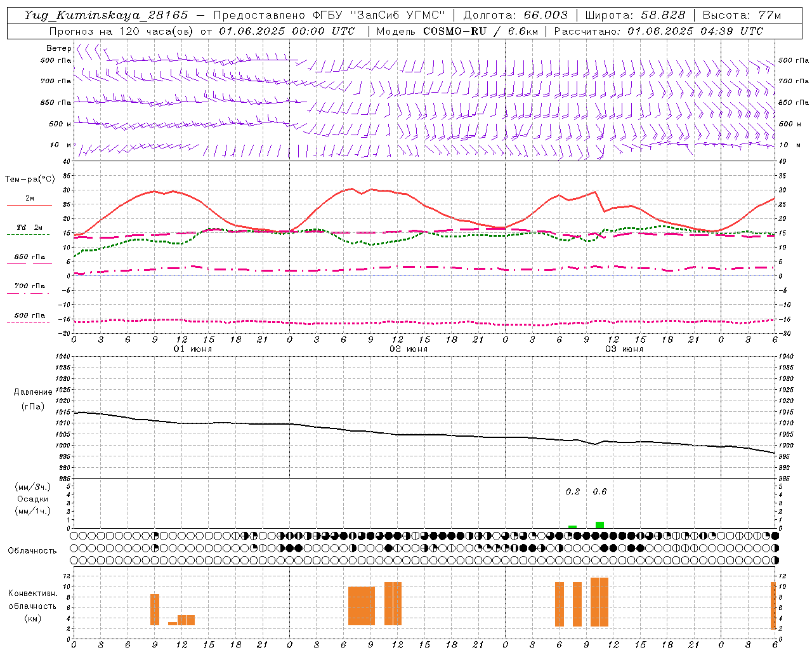Image resolution: width=812 pixels, height=650 pixels.
Task: Click the "Рассчитано: 01.06.2025 04:39 UTC" text
Action: (x=658, y=31)
